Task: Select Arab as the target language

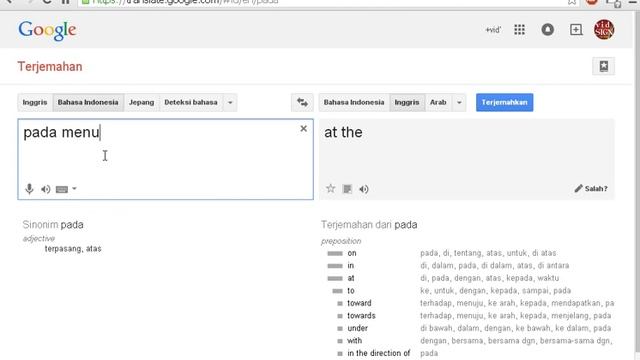Action: point(438,102)
